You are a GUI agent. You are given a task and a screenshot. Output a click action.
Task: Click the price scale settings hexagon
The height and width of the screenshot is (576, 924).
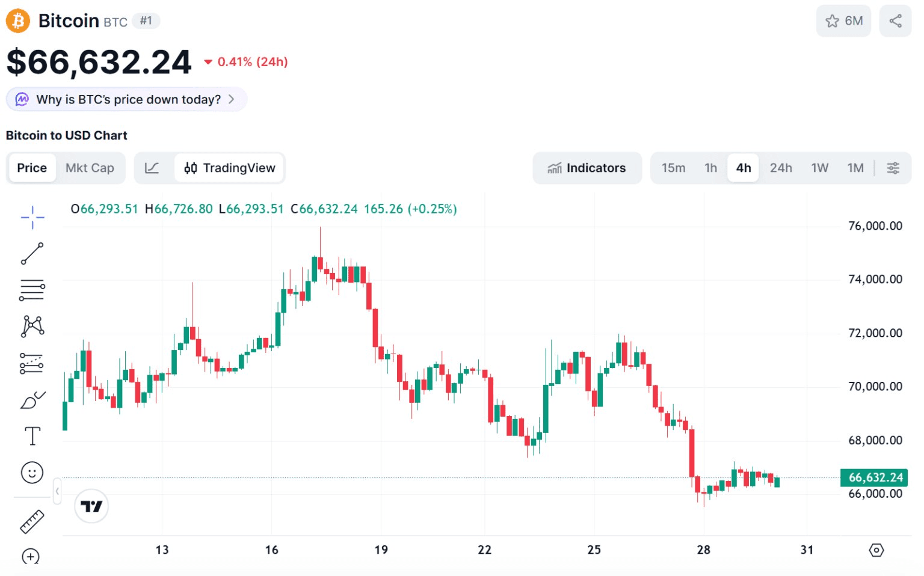(876, 550)
